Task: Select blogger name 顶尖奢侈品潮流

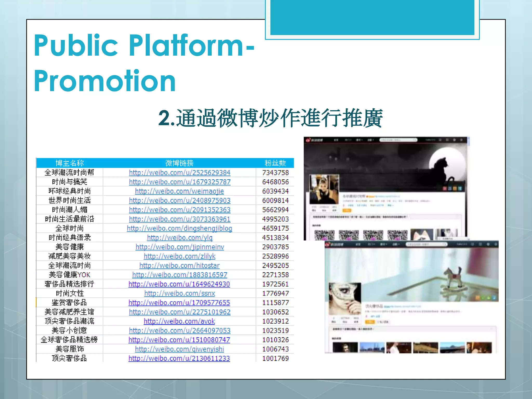Action: pos(69,321)
